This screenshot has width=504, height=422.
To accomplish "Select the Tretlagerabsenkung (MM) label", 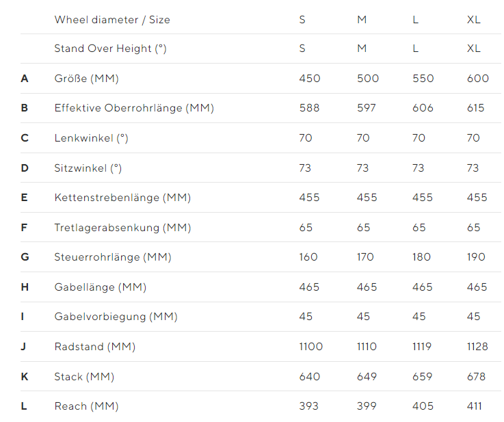I will pos(122,228).
